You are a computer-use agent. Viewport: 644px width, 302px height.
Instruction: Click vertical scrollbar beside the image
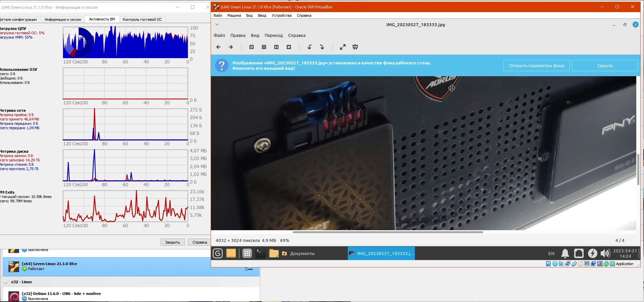(638, 169)
